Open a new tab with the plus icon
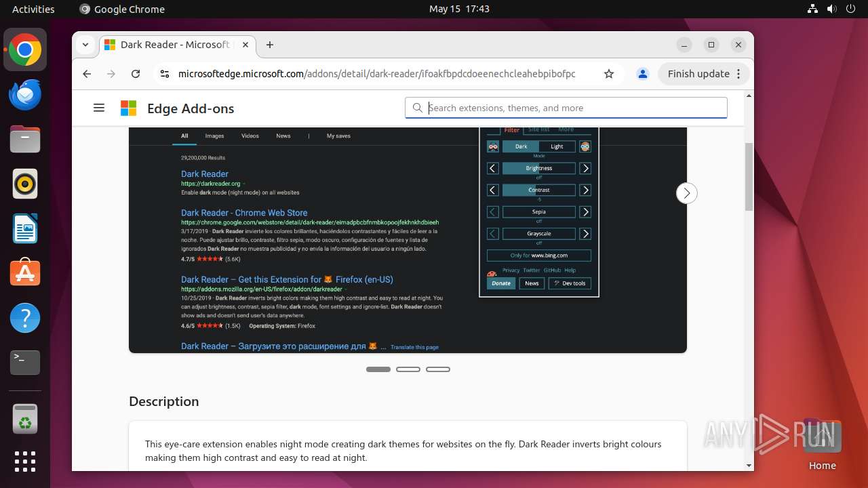The height and width of the screenshot is (488, 868). pos(270,45)
